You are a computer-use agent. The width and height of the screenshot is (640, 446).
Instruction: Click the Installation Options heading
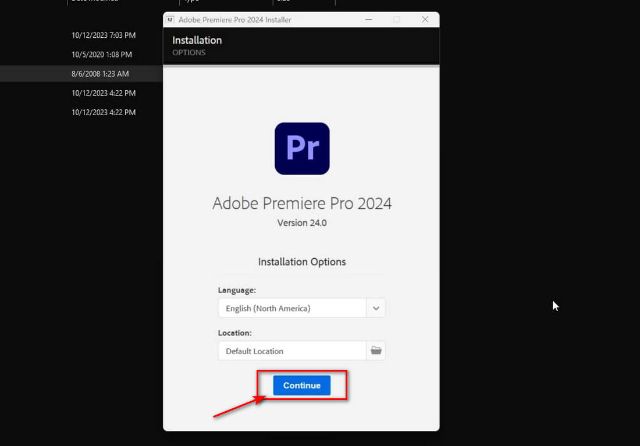click(302, 262)
